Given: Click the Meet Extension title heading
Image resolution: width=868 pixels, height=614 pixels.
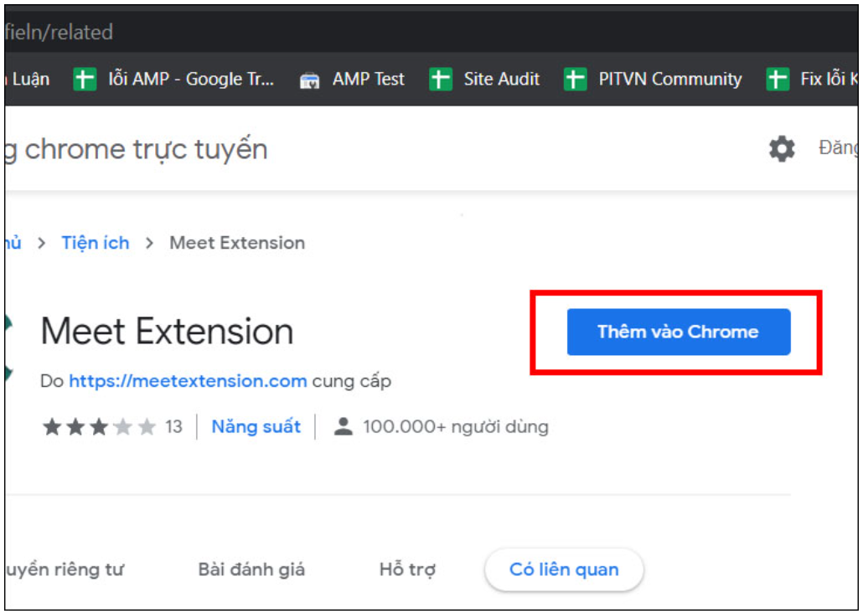Looking at the screenshot, I should pyautogui.click(x=168, y=332).
